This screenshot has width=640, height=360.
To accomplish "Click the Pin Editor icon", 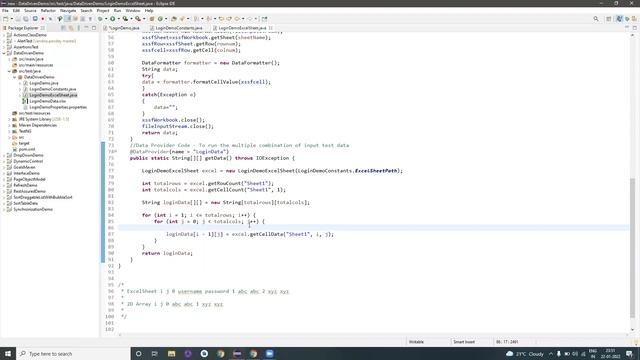I will [264, 19].
